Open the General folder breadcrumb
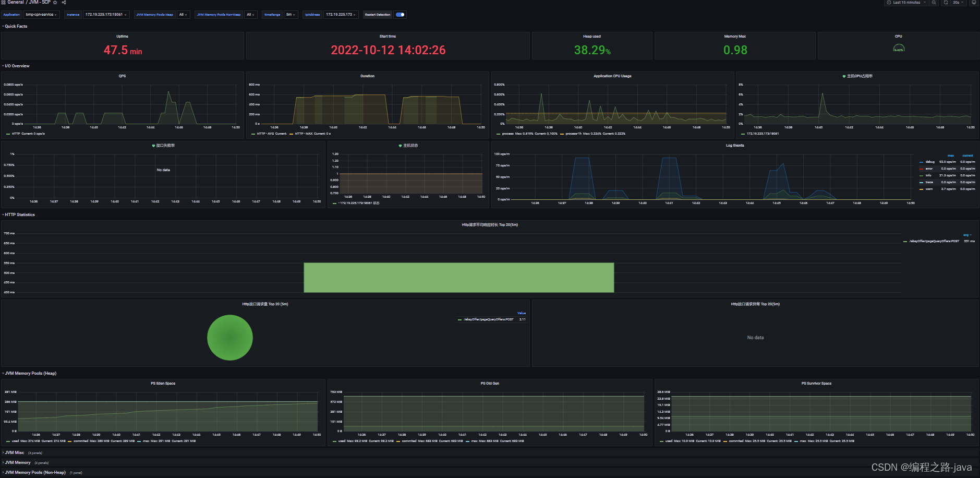The width and height of the screenshot is (980, 478). 16,2
